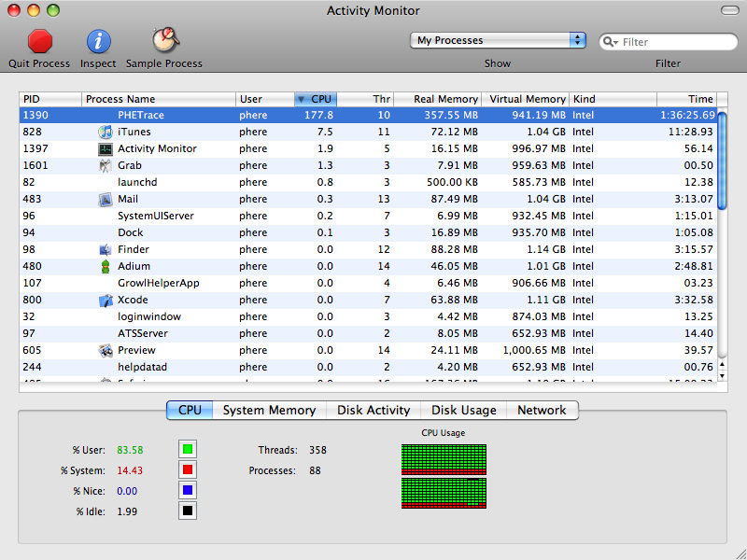Click the scroll up arrow of process list
Screen dimensions: 747x560
pyautogui.click(x=722, y=365)
